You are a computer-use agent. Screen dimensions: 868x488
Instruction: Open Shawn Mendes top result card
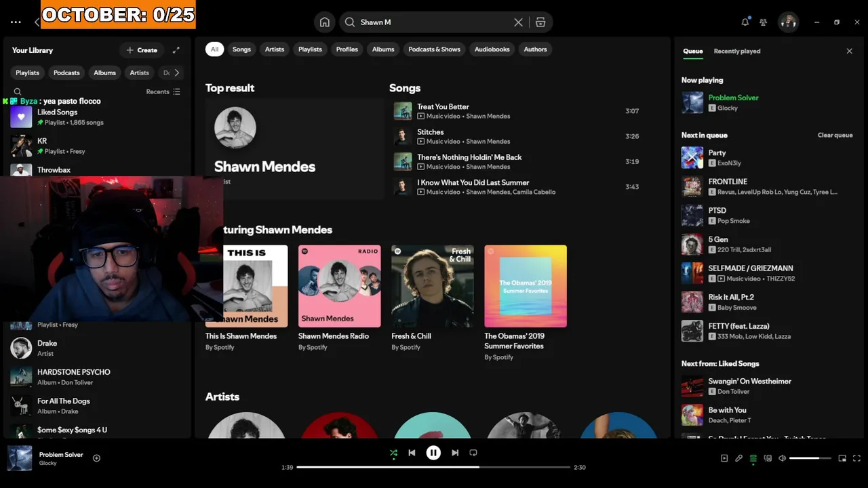pos(294,149)
